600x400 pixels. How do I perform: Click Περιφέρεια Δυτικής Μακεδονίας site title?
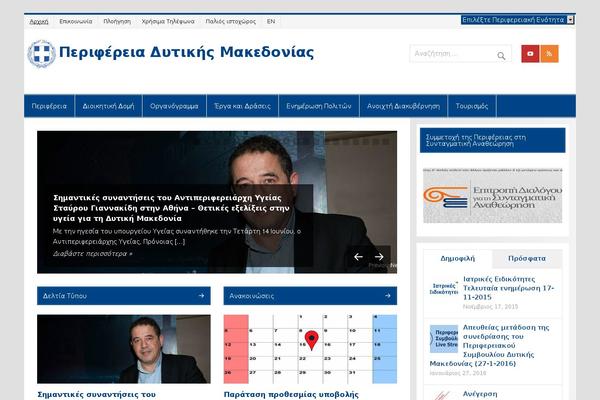tap(186, 52)
